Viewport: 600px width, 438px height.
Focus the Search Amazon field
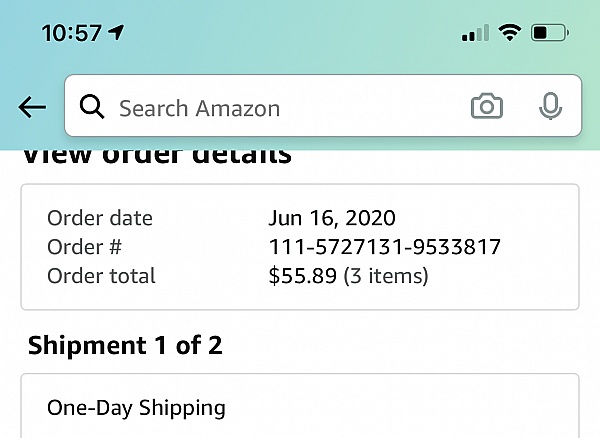tap(280, 107)
